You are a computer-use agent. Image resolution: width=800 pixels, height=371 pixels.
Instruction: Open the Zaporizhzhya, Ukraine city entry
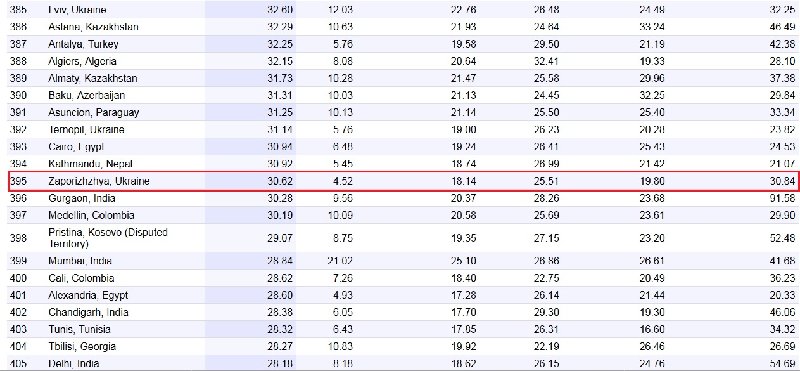coord(98,181)
